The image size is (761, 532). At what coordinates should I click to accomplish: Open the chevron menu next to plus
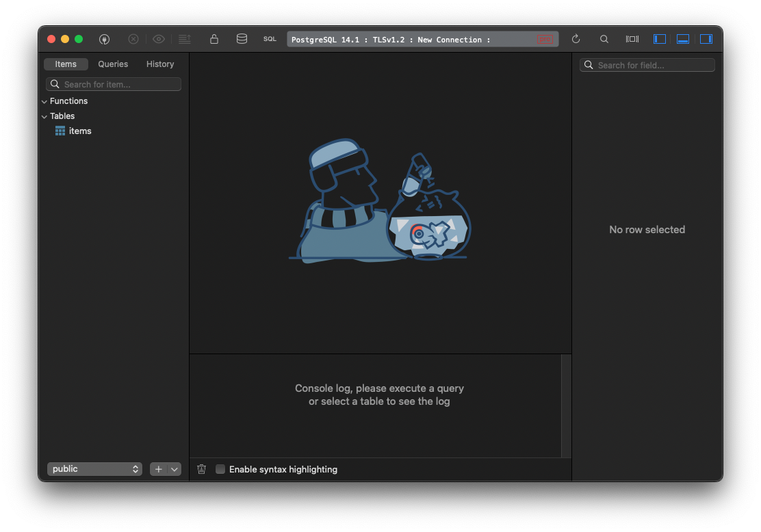pyautogui.click(x=175, y=469)
